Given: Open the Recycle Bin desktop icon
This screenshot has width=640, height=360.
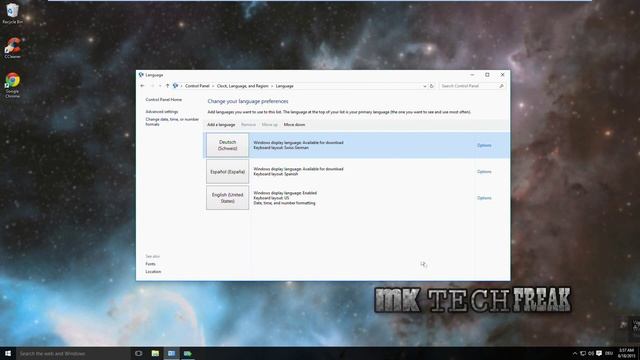Looking at the screenshot, I should [x=12, y=13].
